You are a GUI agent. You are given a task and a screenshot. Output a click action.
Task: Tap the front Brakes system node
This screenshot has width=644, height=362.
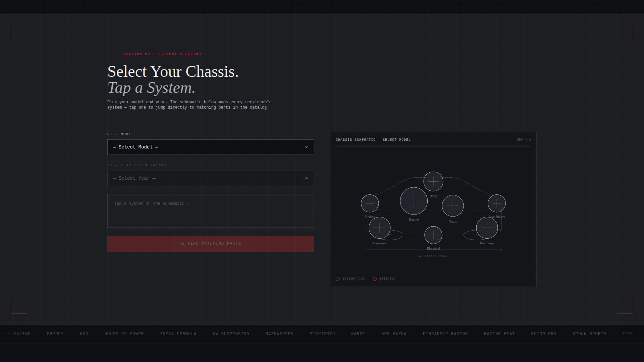point(370,203)
